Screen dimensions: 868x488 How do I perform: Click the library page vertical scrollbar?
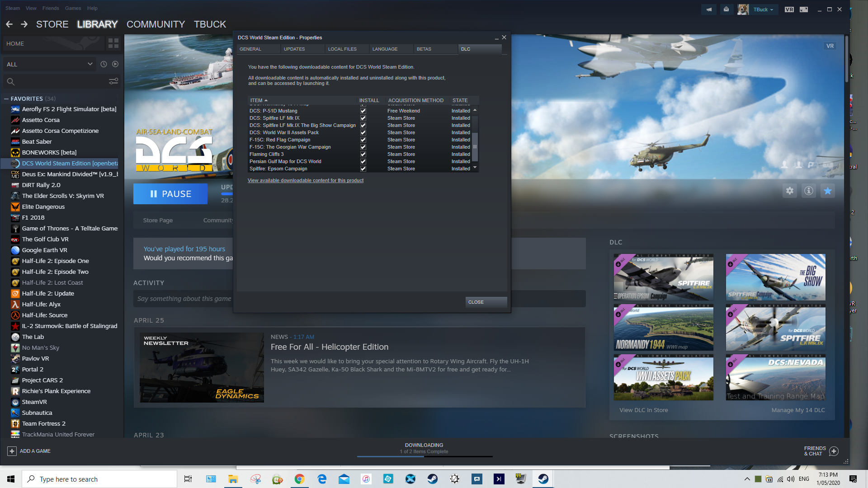pos(846,59)
